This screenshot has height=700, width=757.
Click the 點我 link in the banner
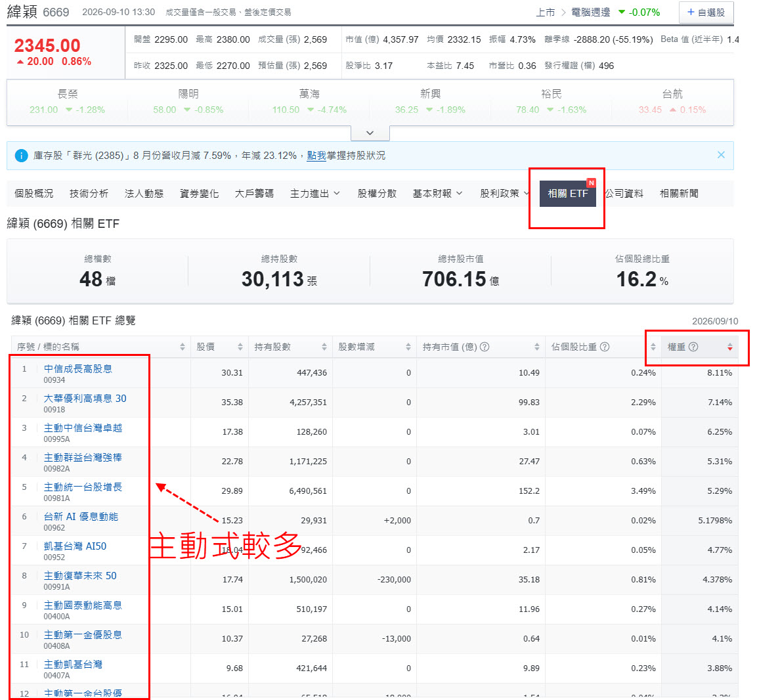tap(316, 156)
